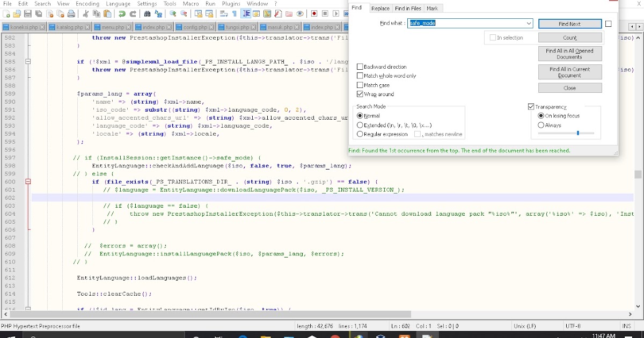Click the red Record Macro icon
644x338 pixels.
coord(314,13)
